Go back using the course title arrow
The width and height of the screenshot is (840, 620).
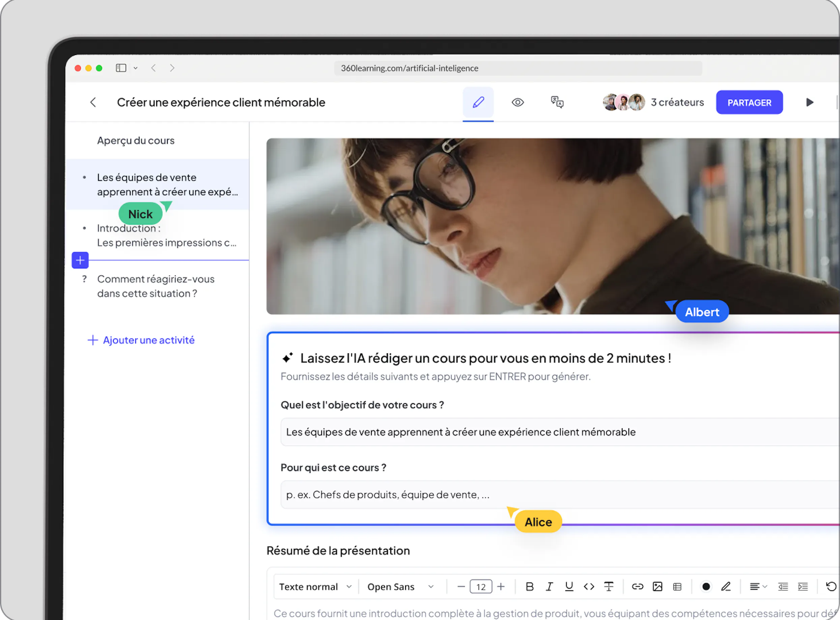(x=93, y=102)
